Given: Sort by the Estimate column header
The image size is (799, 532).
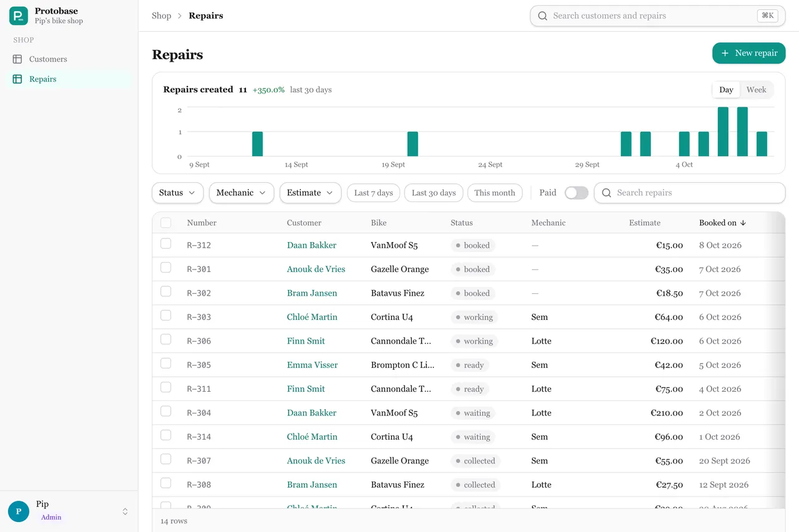Looking at the screenshot, I should click(644, 223).
